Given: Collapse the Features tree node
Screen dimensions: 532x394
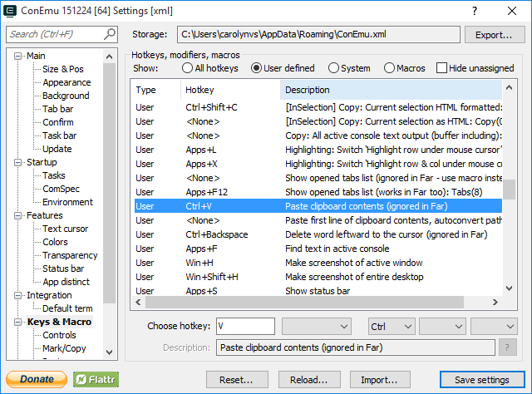Looking at the screenshot, I should [x=17, y=216].
